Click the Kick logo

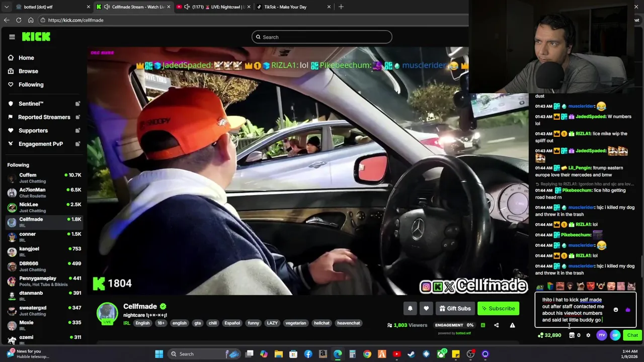click(x=36, y=37)
